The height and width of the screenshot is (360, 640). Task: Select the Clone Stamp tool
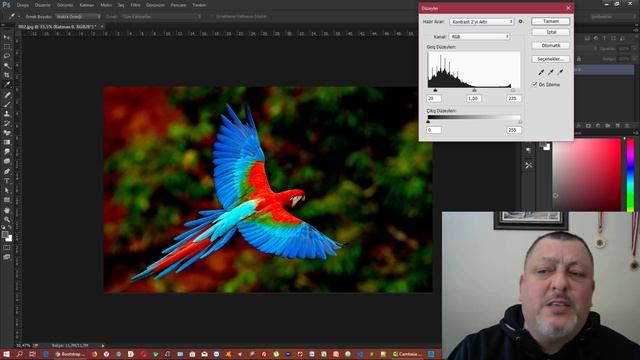7,114
